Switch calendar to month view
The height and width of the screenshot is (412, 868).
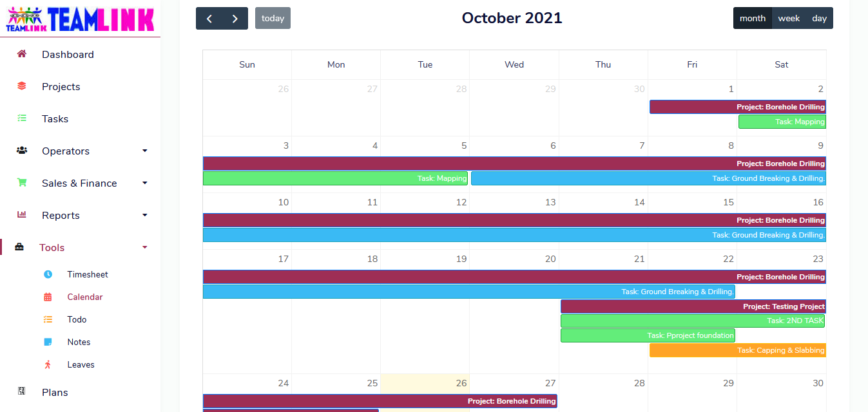tap(752, 18)
